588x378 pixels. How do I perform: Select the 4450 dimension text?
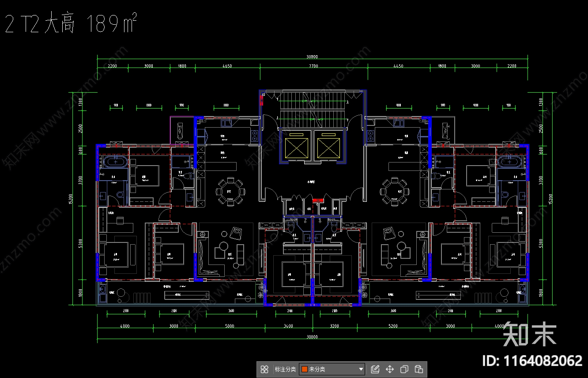tap(398, 66)
